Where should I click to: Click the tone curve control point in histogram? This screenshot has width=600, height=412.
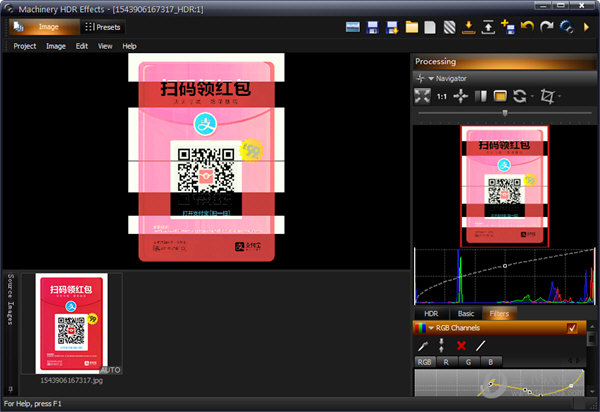[x=505, y=266]
